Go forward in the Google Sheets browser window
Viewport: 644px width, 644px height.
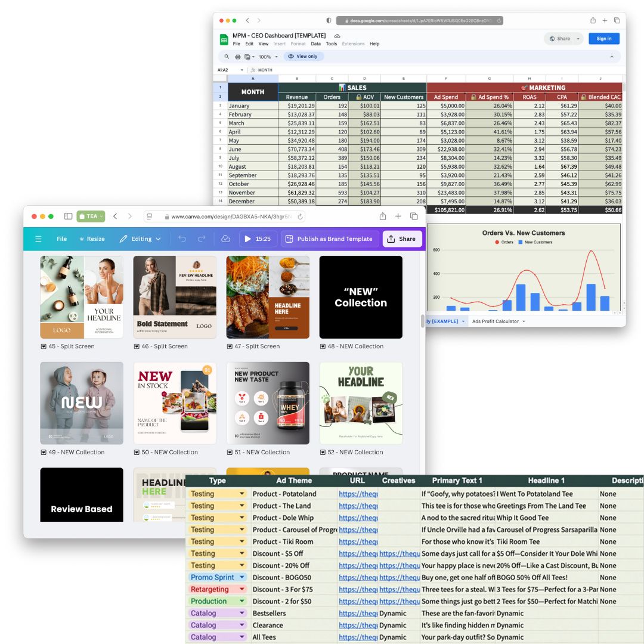[259, 20]
